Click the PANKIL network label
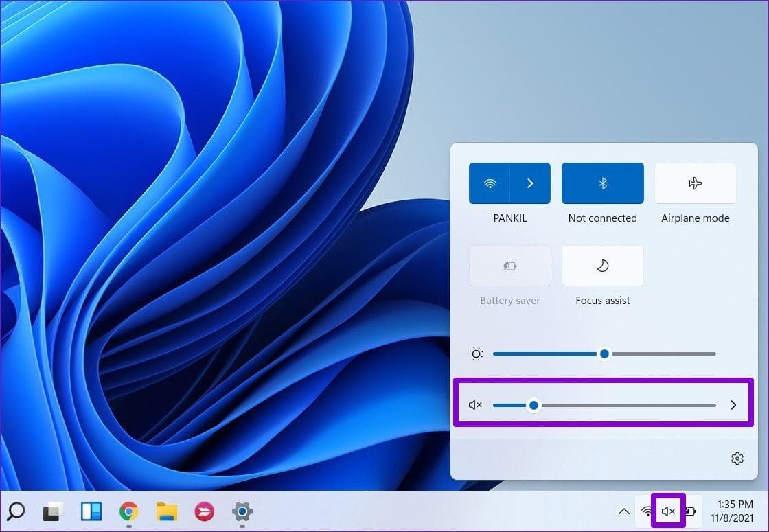Screen dimensions: 769x532 point(510,218)
